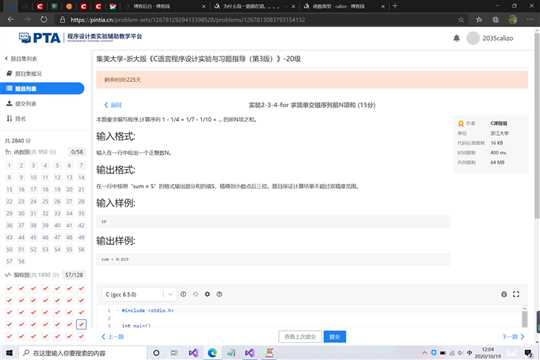This screenshot has width=540, height=360.
Task: Open the Edge settings and more menu
Action: (x=530, y=20)
